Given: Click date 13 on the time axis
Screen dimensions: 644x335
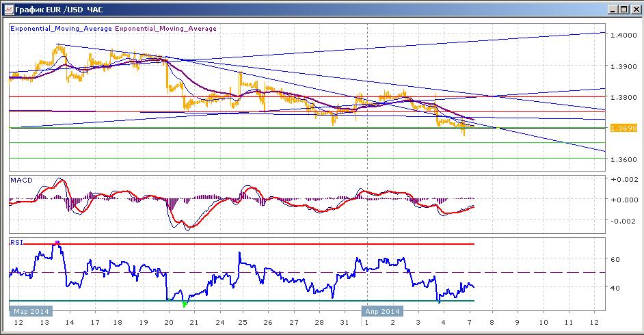Looking at the screenshot, I should tap(44, 323).
